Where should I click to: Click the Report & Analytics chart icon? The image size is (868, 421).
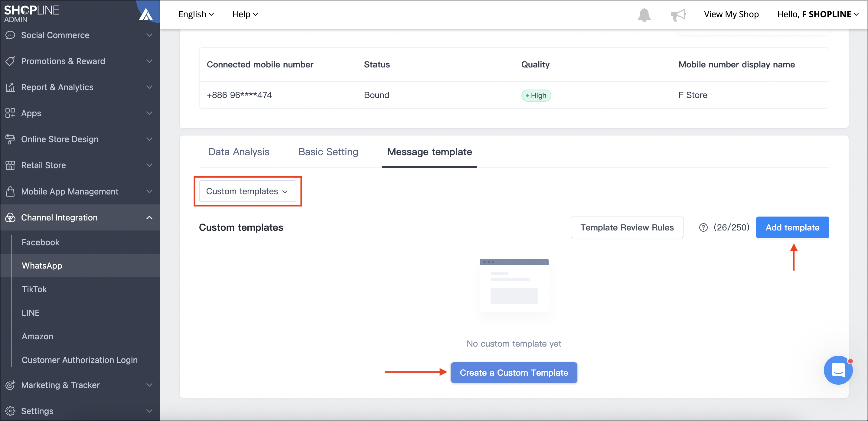click(10, 87)
